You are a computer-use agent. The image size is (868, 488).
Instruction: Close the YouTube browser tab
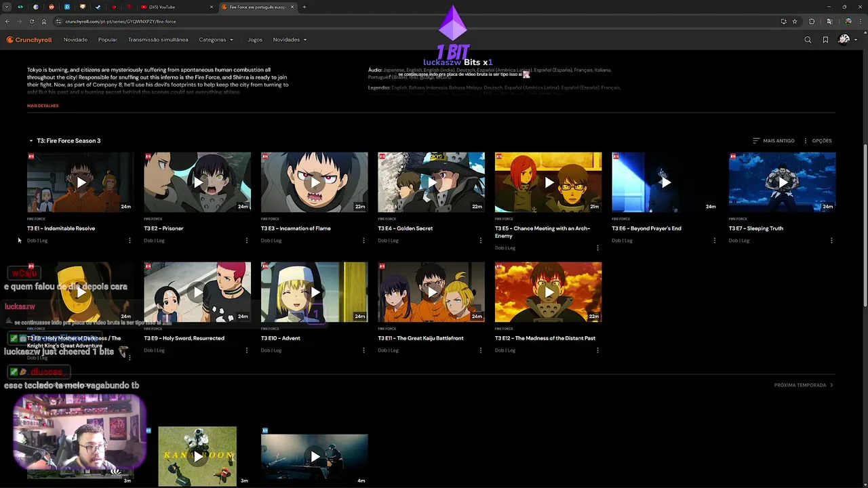point(212,7)
